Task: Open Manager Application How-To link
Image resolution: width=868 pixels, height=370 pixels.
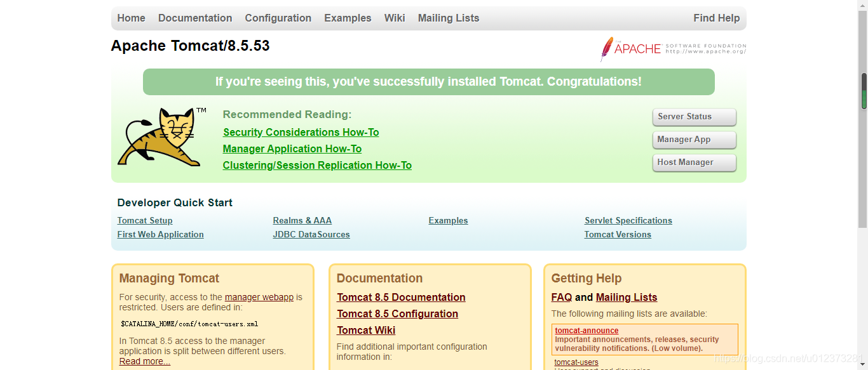Action: click(x=292, y=149)
